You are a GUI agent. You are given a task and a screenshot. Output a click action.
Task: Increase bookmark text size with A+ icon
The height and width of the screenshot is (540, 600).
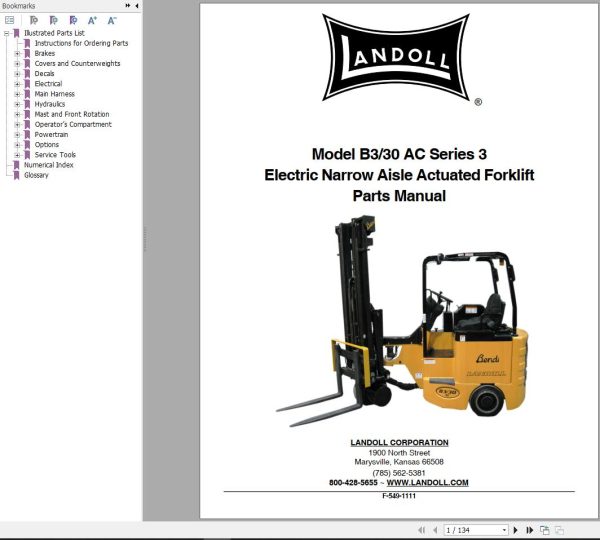click(92, 20)
